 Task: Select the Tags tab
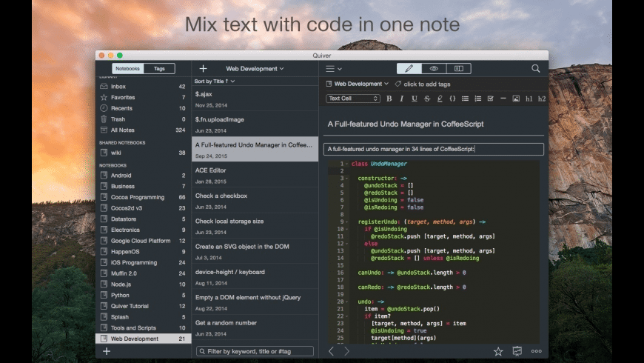[159, 69]
